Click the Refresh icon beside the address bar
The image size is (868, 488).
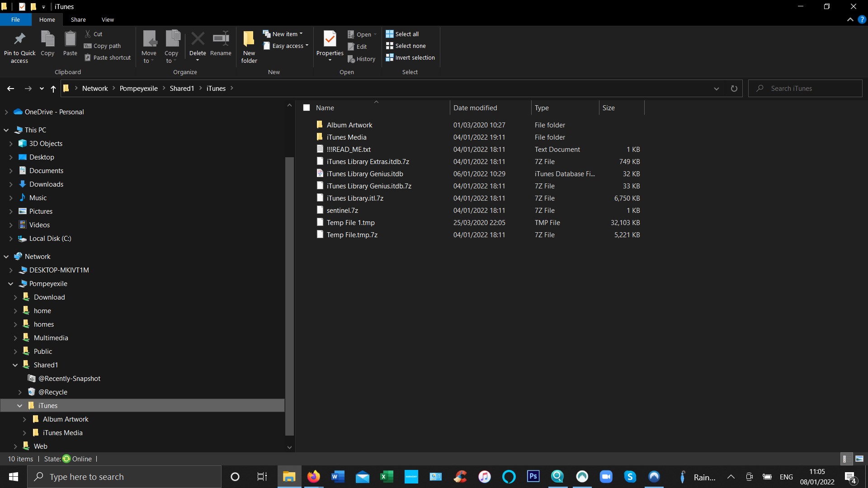[x=734, y=89]
